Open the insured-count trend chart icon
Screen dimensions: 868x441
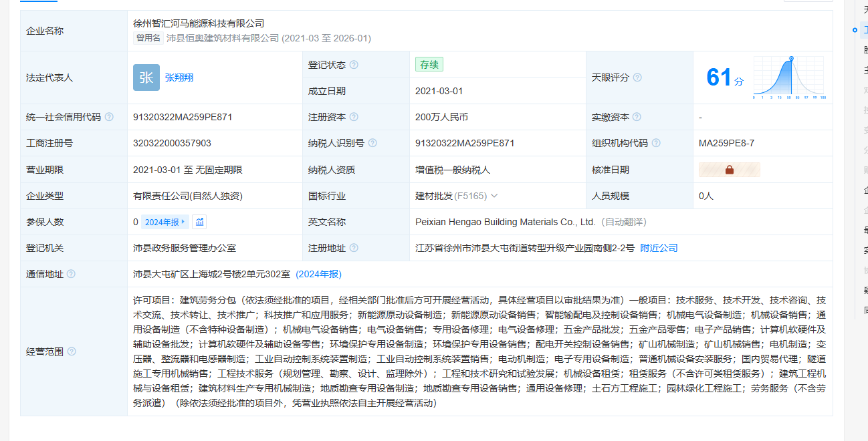click(200, 222)
